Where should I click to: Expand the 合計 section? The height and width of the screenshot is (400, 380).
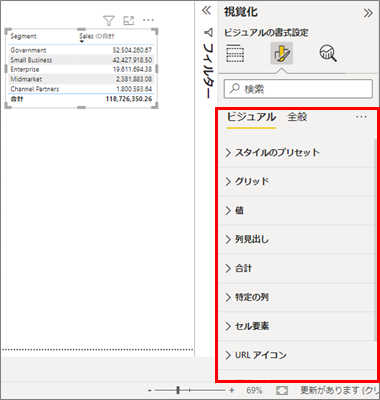(x=297, y=269)
